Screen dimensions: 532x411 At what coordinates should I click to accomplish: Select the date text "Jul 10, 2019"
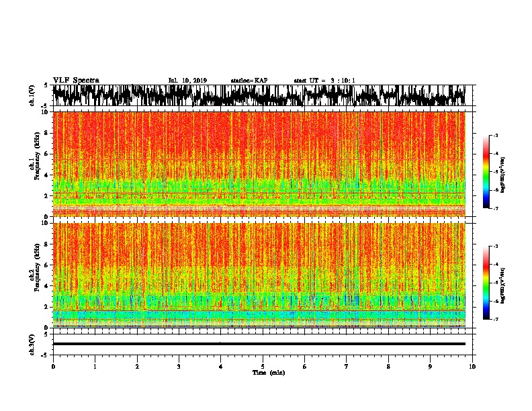[x=187, y=81]
